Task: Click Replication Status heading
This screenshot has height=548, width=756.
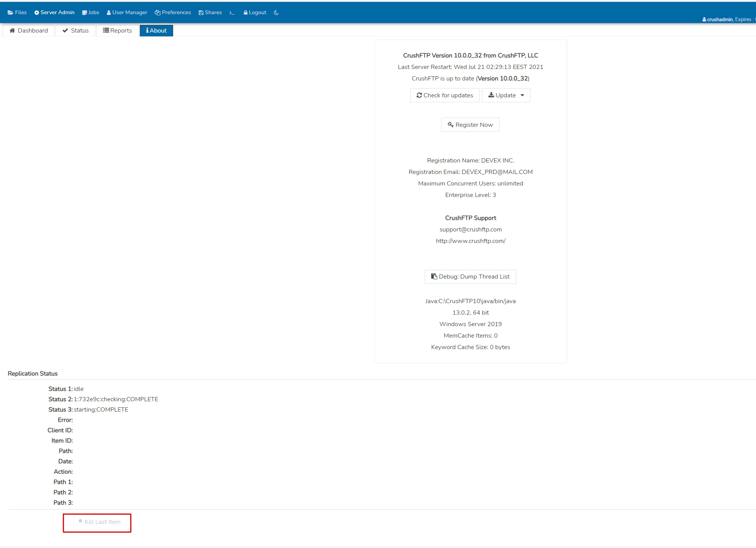Action: point(33,374)
